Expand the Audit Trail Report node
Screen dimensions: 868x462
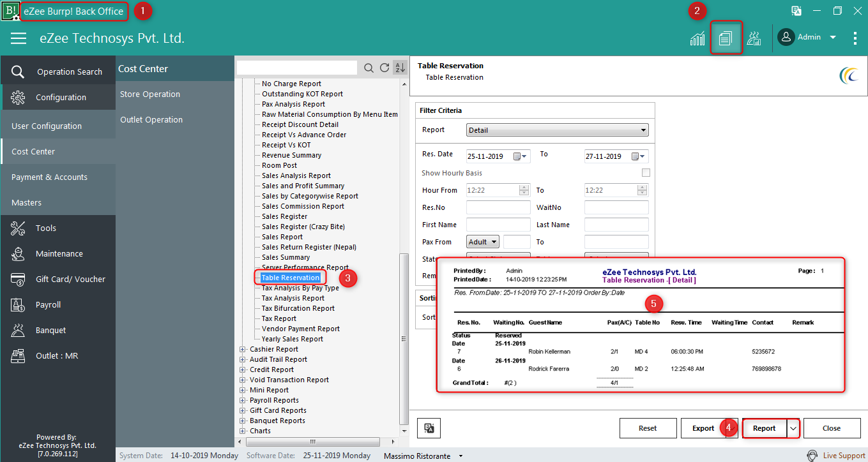pos(243,359)
